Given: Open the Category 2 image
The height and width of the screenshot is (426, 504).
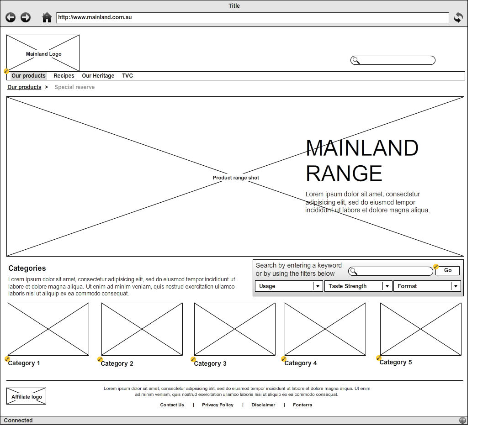Looking at the screenshot, I should [x=142, y=329].
